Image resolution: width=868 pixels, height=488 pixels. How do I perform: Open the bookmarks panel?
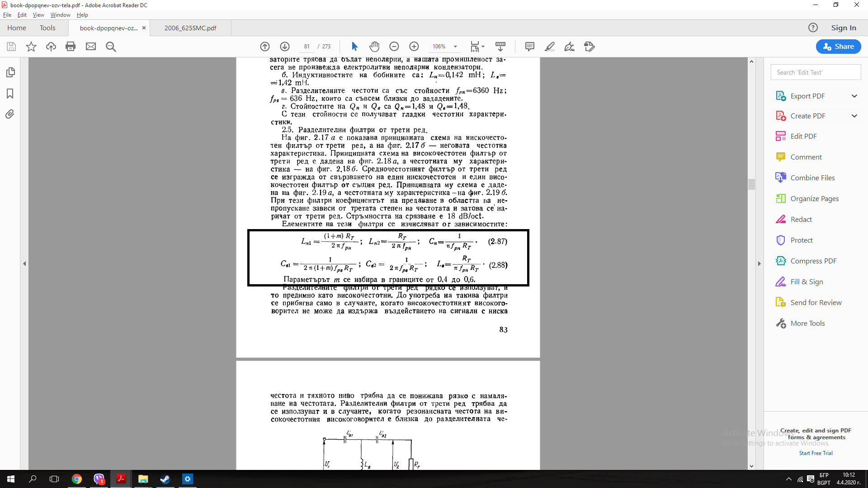coord(10,94)
